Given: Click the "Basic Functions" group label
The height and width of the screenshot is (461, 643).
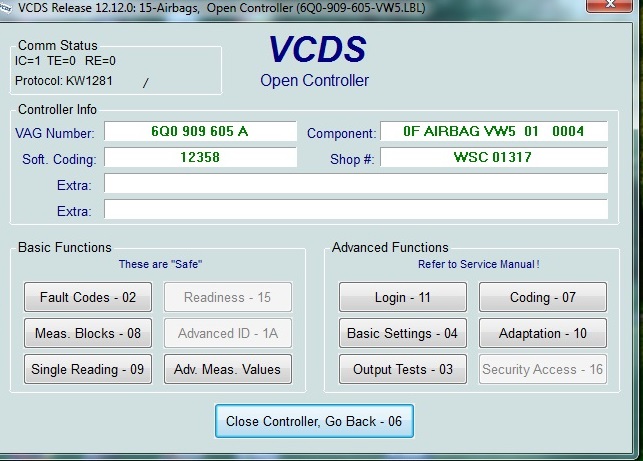Looking at the screenshot, I should pyautogui.click(x=65, y=247).
